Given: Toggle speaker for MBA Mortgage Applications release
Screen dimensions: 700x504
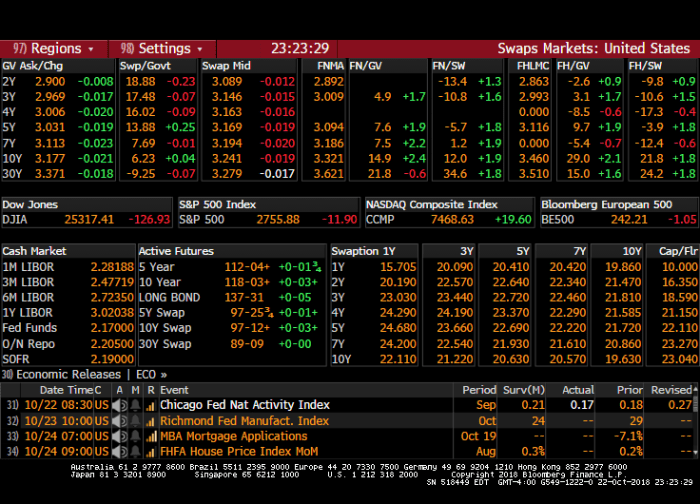Looking at the screenshot, I should 120,436.
